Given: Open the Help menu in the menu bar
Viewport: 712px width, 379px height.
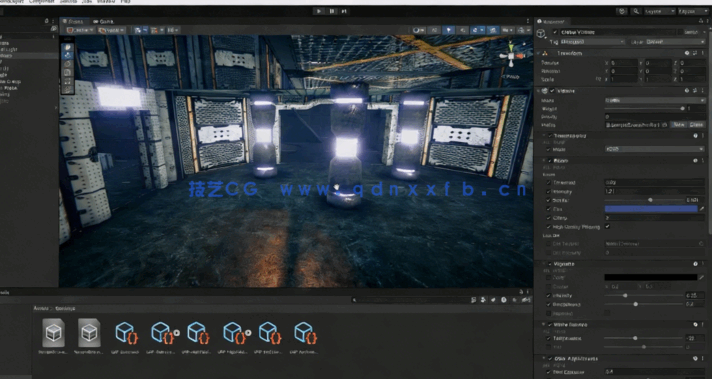Looking at the screenshot, I should 125,2.
